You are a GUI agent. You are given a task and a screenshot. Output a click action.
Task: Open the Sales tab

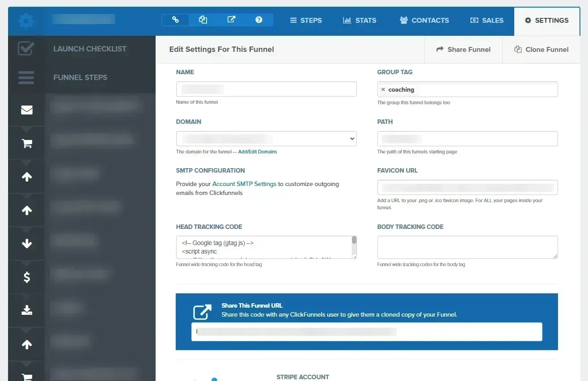point(487,20)
